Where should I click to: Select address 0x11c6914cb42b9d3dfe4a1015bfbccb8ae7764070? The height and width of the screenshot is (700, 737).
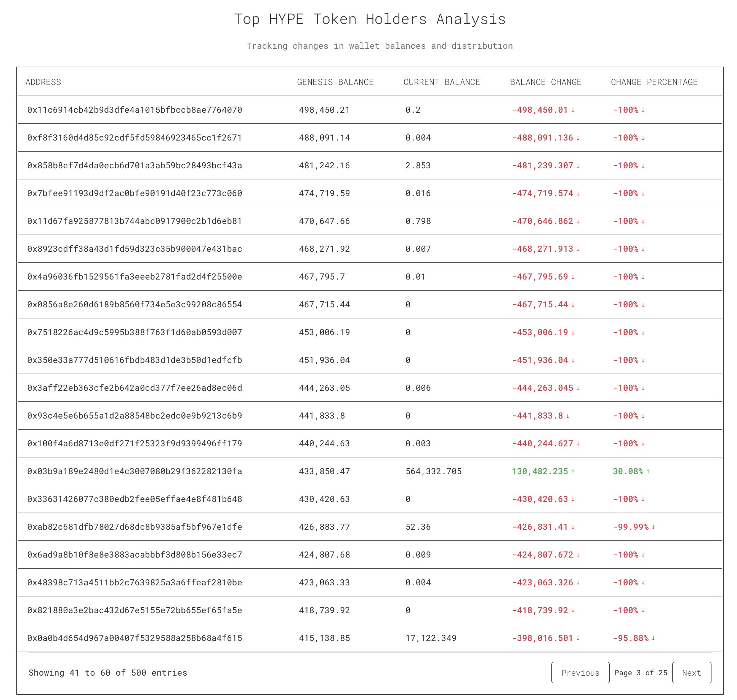[135, 110]
